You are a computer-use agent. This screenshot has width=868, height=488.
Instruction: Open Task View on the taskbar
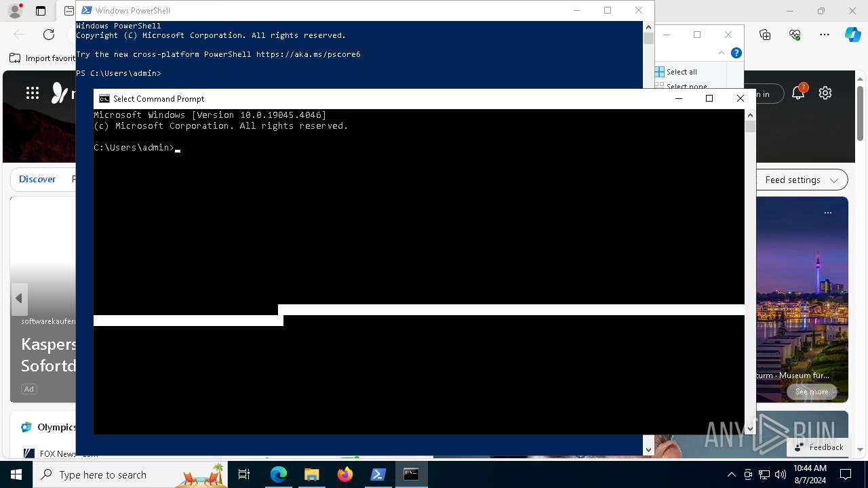(x=244, y=474)
